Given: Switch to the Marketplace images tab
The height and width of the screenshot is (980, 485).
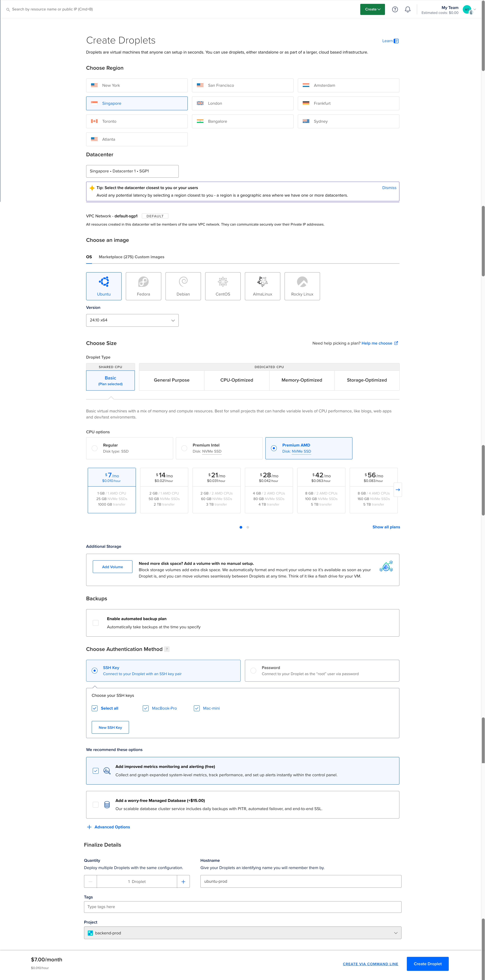Looking at the screenshot, I should tap(116, 257).
